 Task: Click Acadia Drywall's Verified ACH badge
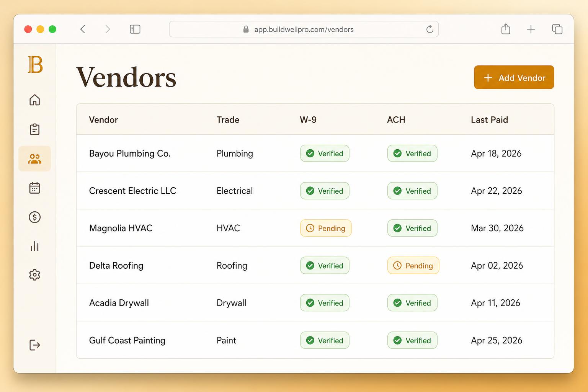[x=412, y=303]
